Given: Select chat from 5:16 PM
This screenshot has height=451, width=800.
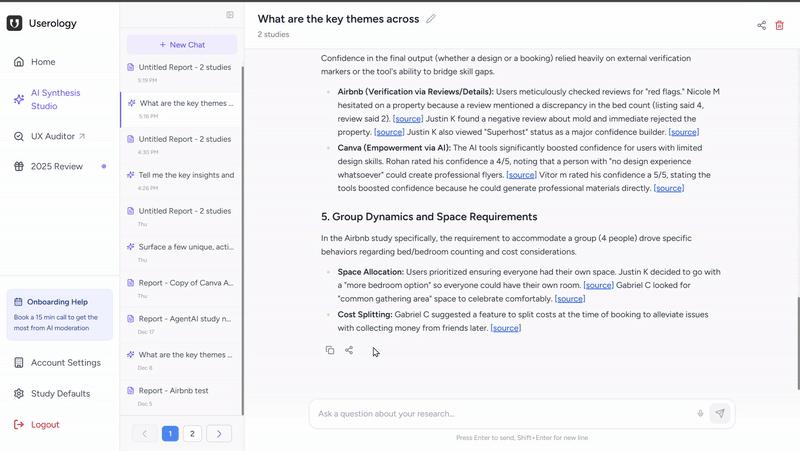Looking at the screenshot, I should pos(182,109).
